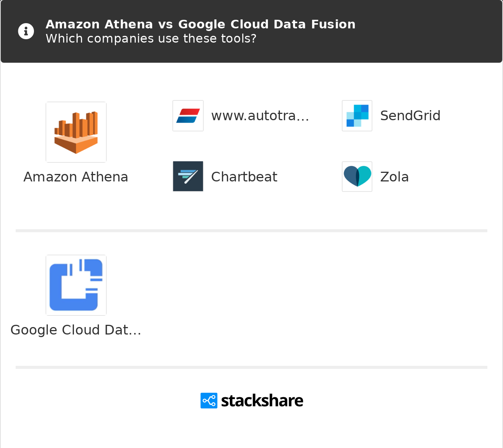Click the "Which companies use these tools?" subtitle
The width and height of the screenshot is (503, 448).
(x=151, y=38)
